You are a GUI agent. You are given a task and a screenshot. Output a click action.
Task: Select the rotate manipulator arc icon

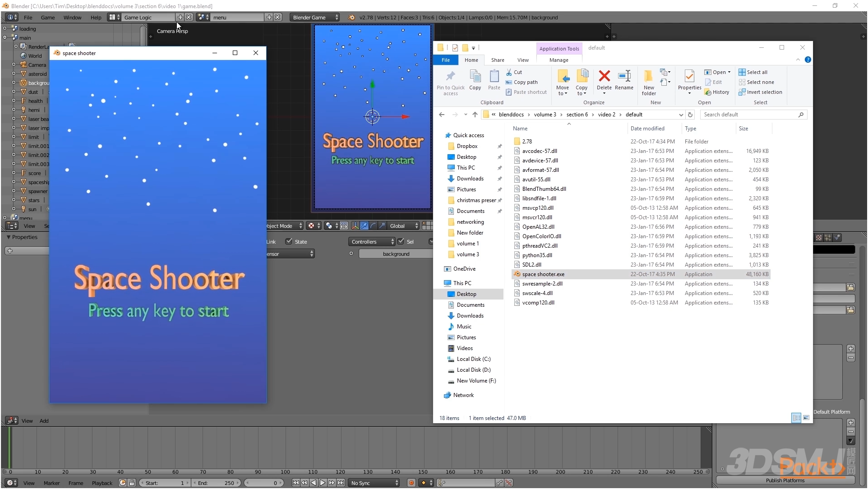373,226
